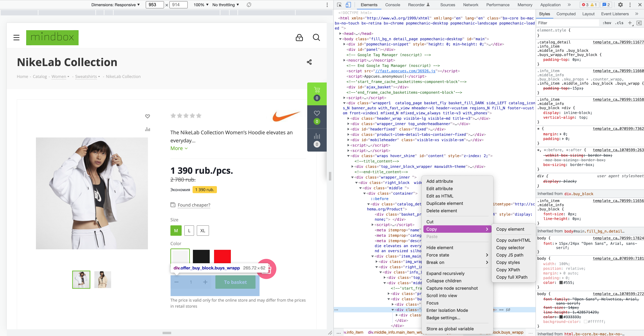Switch to the Network tab
Image resolution: width=644 pixels, height=336 pixels.
[471, 5]
